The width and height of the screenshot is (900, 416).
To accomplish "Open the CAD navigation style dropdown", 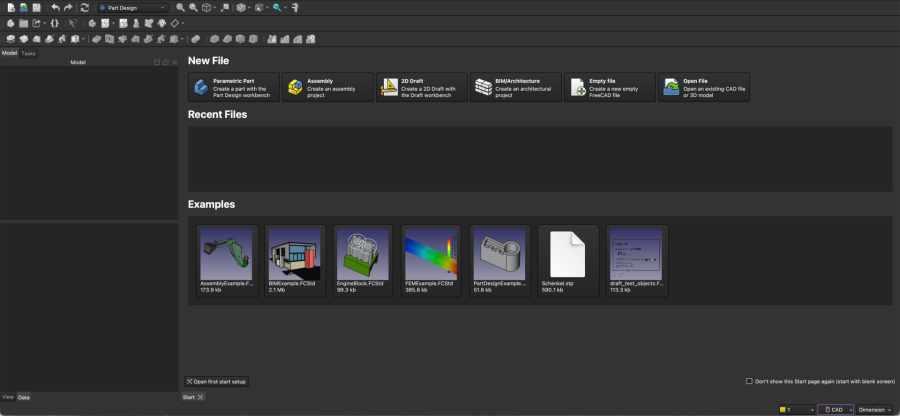I will [x=835, y=409].
